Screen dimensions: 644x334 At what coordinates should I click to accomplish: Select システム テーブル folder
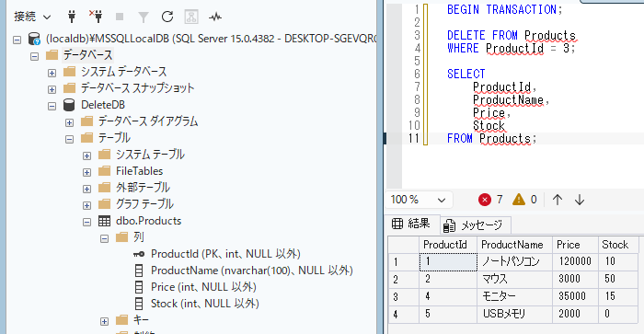point(150,155)
